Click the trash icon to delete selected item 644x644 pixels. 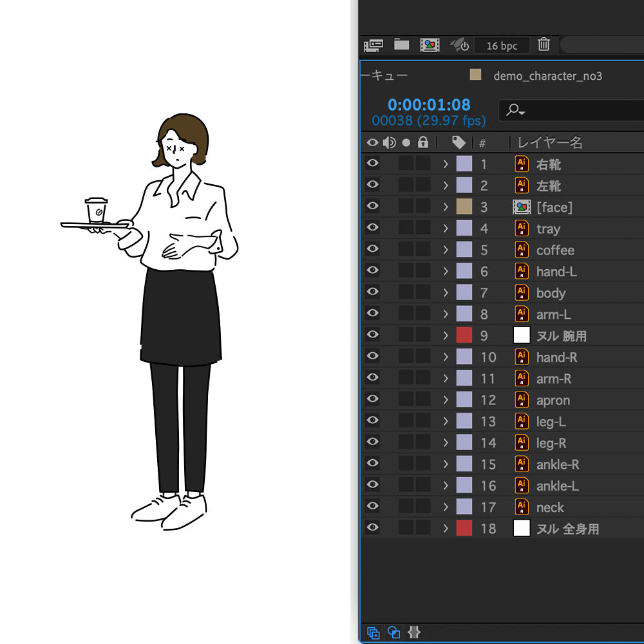coord(544,44)
